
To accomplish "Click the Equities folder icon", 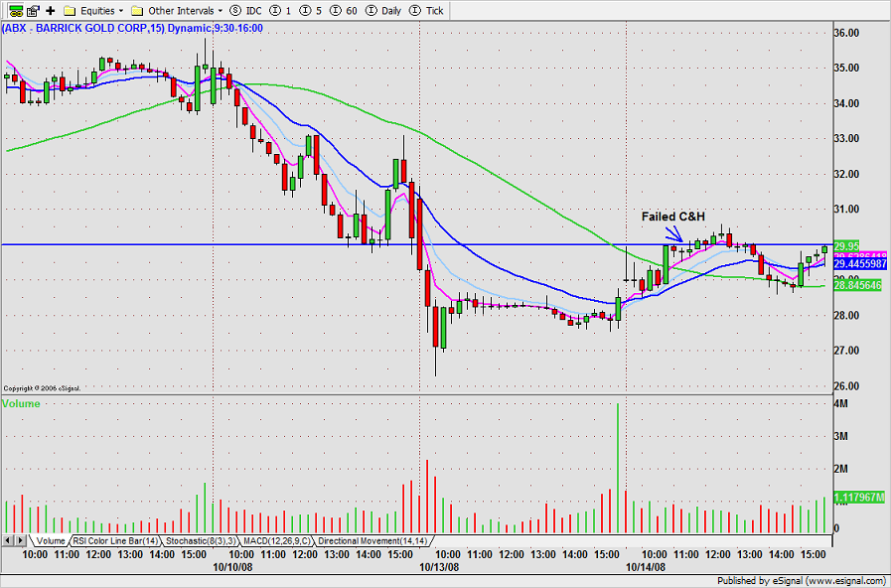I will 70,10.
